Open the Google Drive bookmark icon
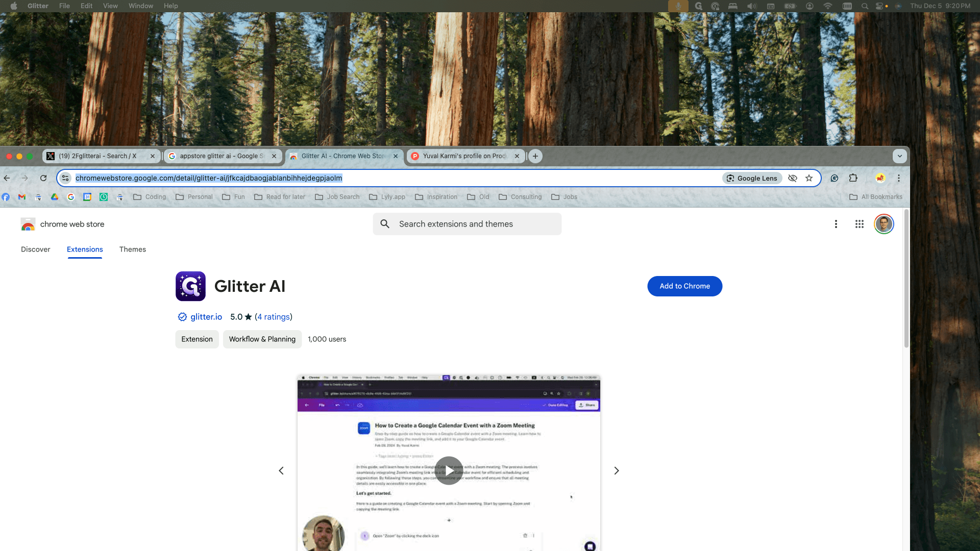This screenshot has width=980, height=551. 55,197
